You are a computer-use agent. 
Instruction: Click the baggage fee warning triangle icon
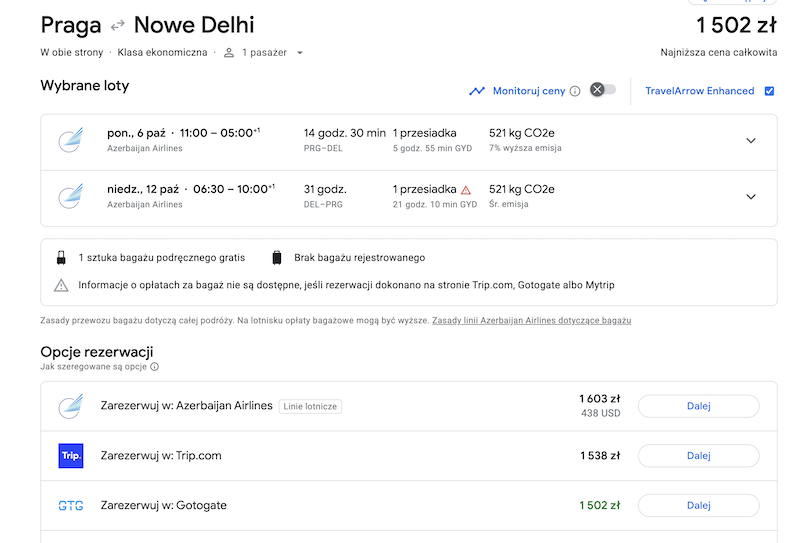(x=61, y=285)
